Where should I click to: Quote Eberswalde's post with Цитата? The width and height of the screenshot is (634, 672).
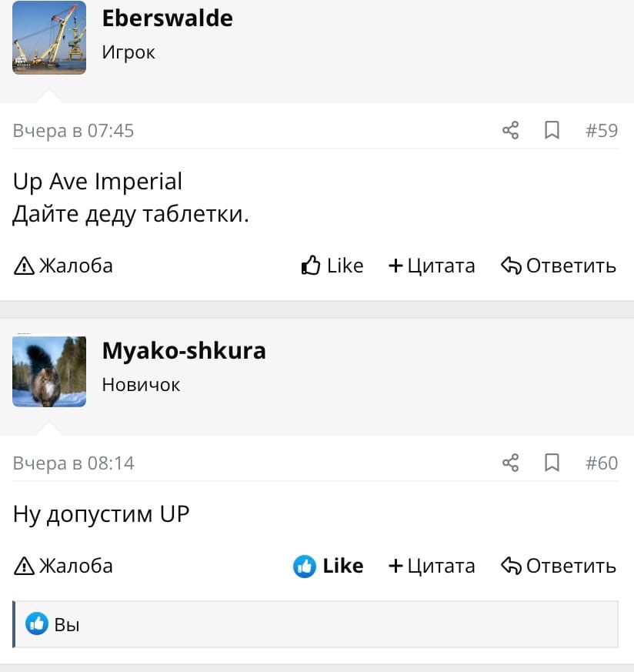(432, 266)
